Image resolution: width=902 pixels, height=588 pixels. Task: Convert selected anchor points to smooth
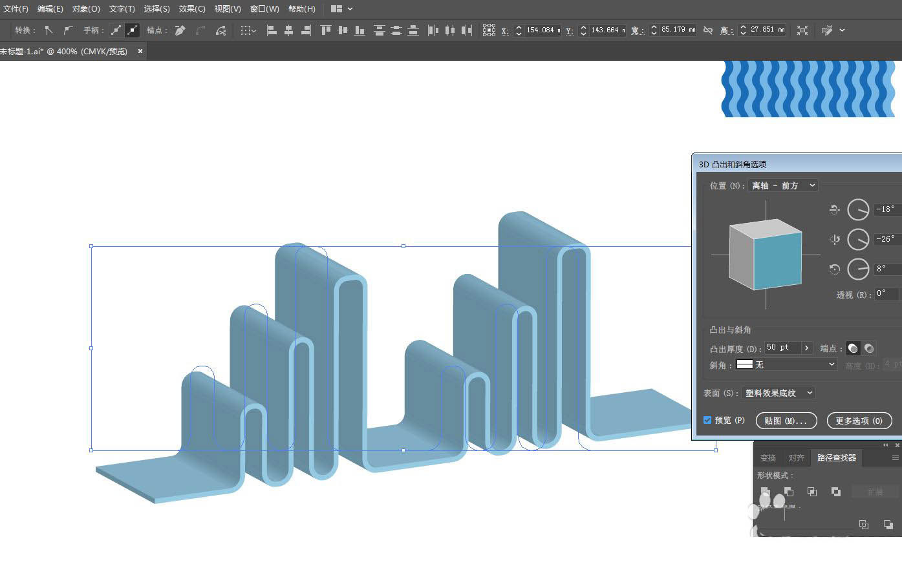click(x=68, y=30)
